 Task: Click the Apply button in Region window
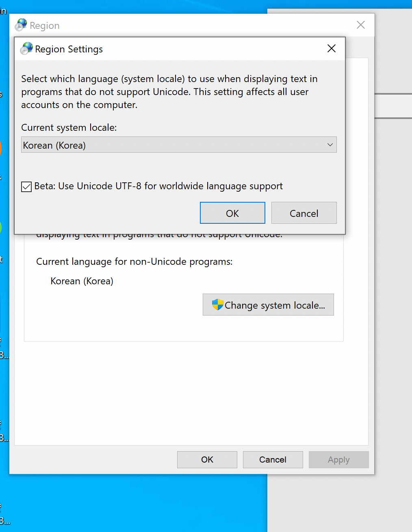339,460
